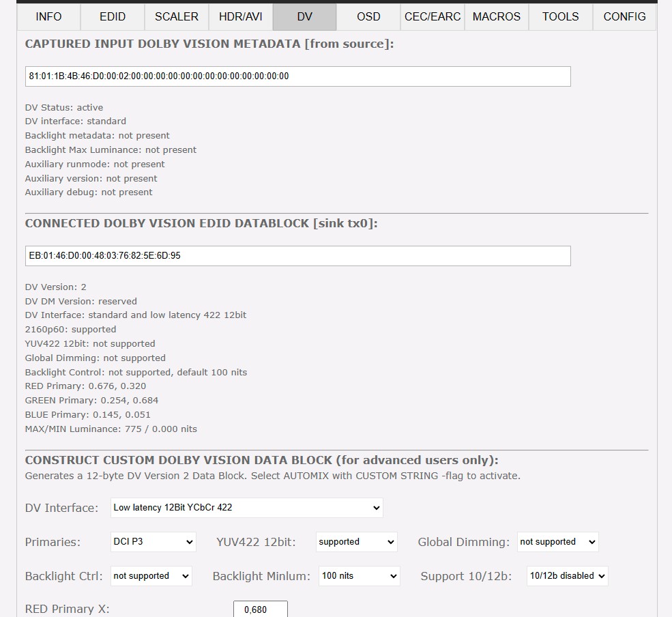Click the '2160p60: supported' line
672x617 pixels.
click(70, 329)
